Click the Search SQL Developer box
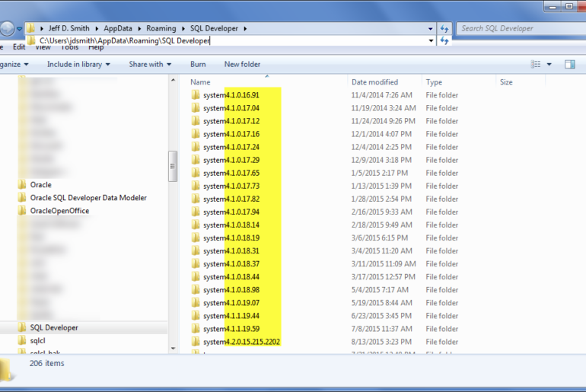 click(x=522, y=28)
